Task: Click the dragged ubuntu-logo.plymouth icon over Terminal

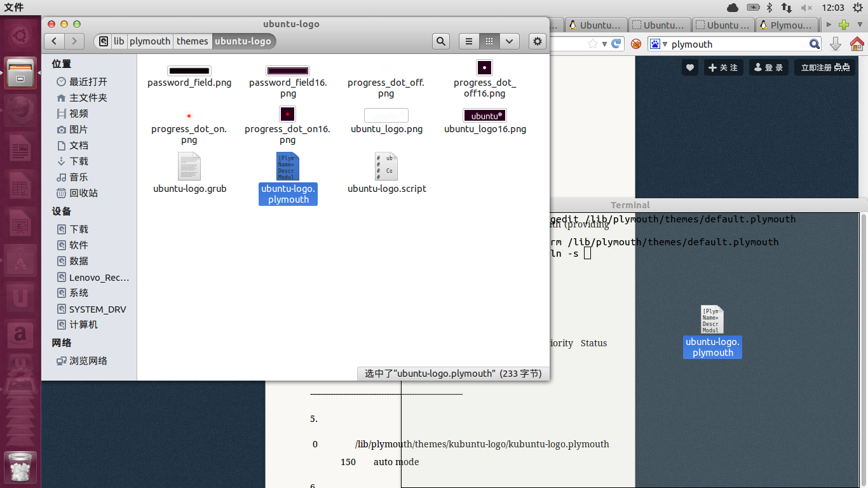Action: tap(712, 331)
